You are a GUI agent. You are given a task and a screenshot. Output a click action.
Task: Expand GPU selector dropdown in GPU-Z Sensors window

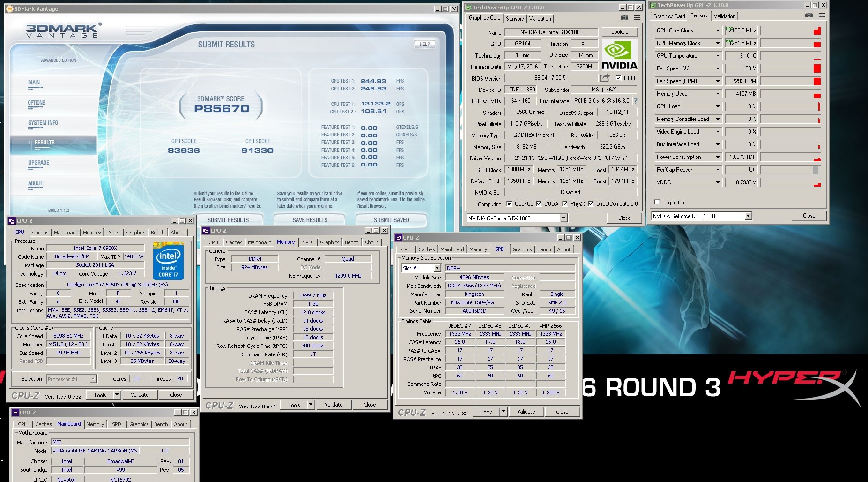(x=748, y=216)
